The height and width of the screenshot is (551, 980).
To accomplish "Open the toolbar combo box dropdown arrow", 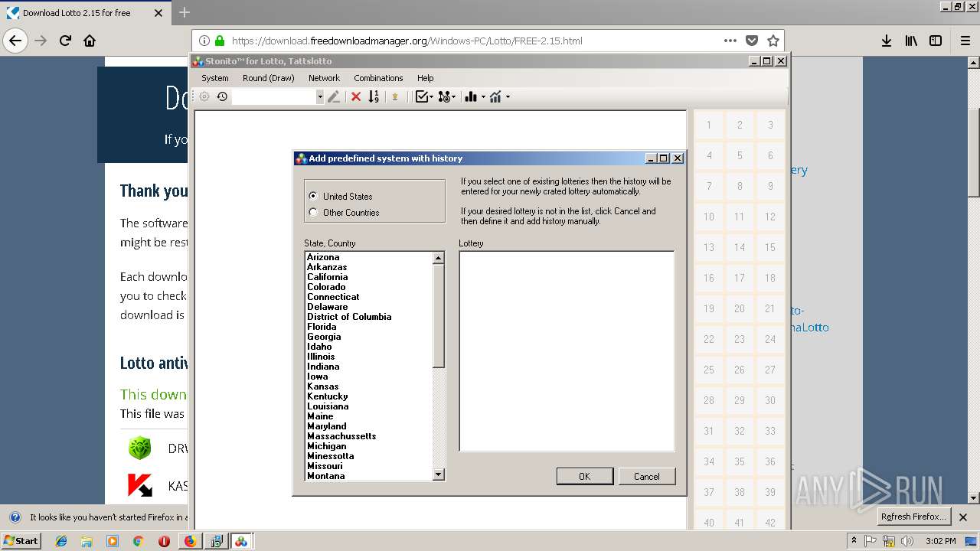I will (x=320, y=96).
